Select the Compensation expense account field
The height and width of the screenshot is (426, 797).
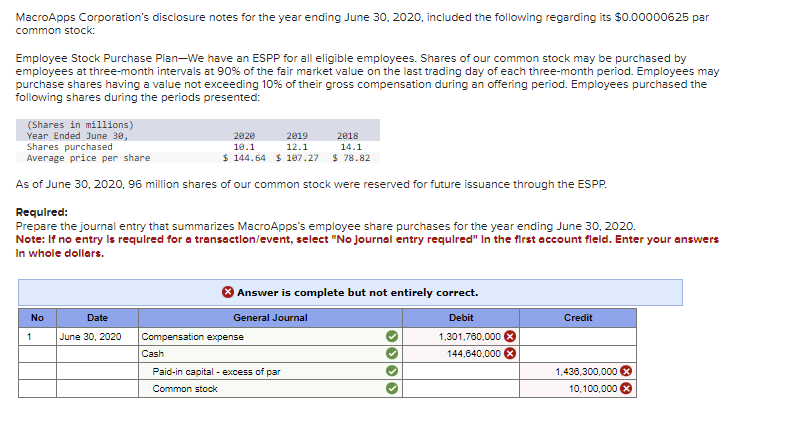point(270,337)
